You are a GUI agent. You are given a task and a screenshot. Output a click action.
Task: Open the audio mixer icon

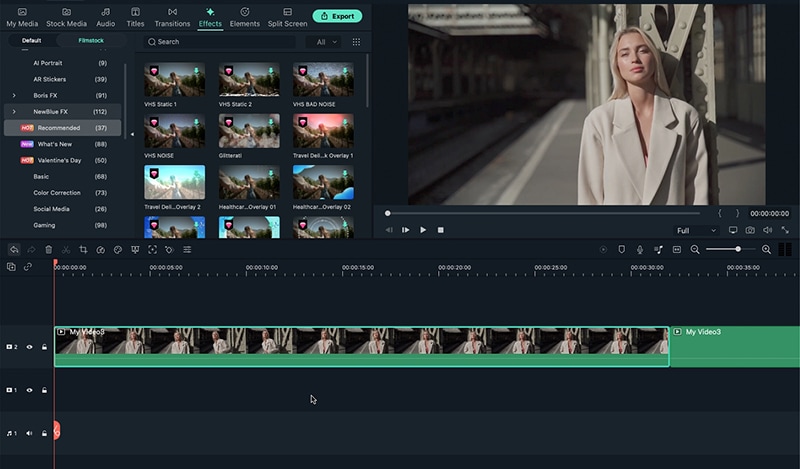(658, 249)
